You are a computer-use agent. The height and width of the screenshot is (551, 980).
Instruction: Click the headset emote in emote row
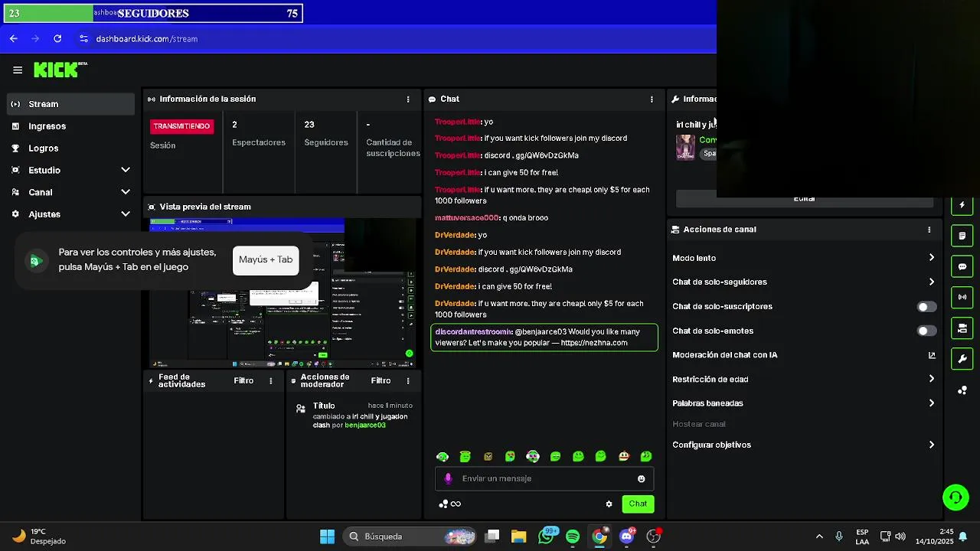[x=442, y=456]
